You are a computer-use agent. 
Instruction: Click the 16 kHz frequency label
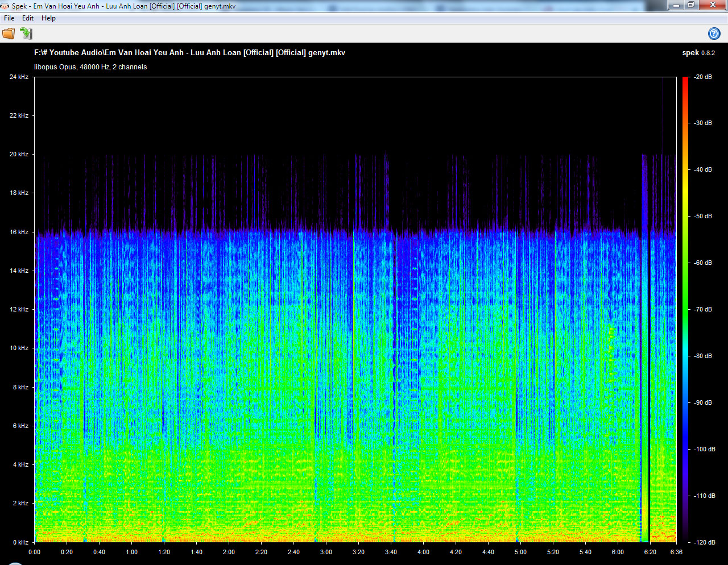tap(19, 232)
